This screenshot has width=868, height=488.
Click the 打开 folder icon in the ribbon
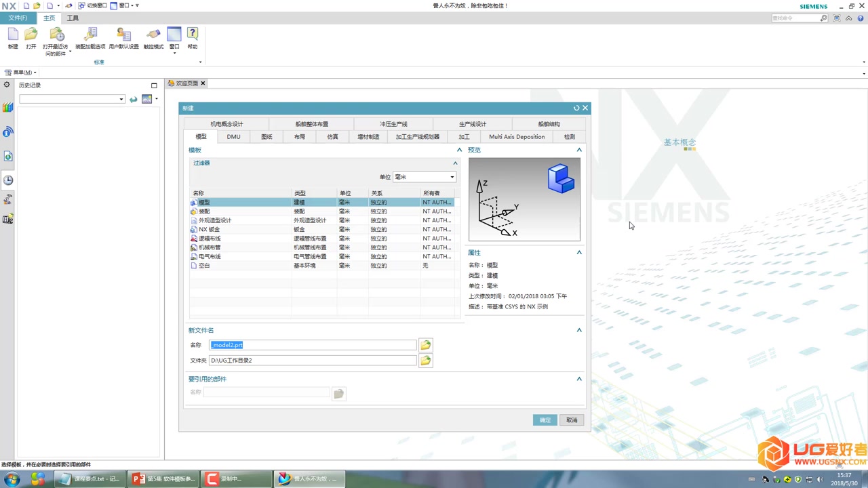(31, 38)
